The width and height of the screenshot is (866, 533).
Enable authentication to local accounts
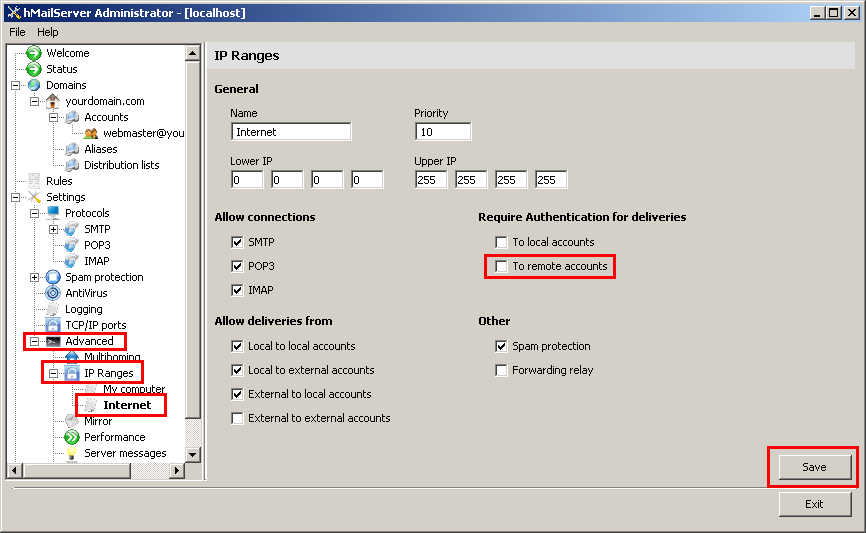[501, 242]
